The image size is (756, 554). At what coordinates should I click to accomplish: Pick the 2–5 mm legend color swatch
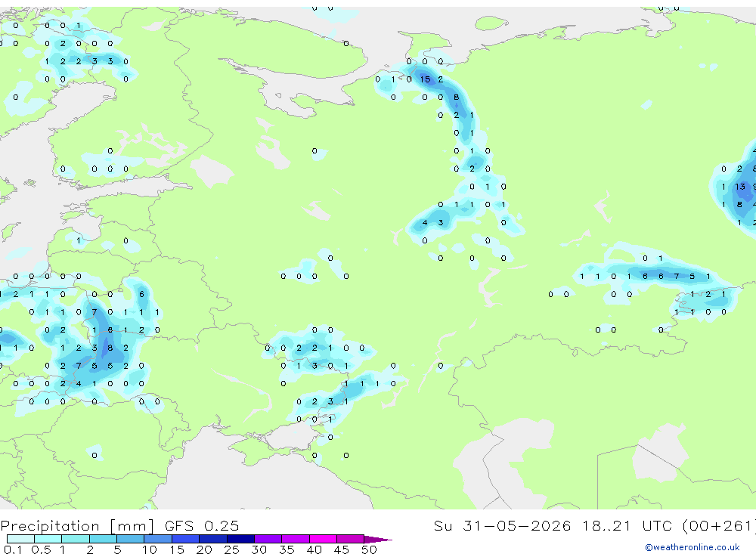point(103,539)
